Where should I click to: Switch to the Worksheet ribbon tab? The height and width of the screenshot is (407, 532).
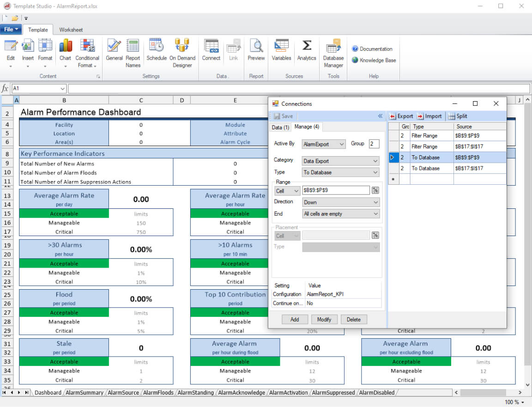(x=71, y=30)
